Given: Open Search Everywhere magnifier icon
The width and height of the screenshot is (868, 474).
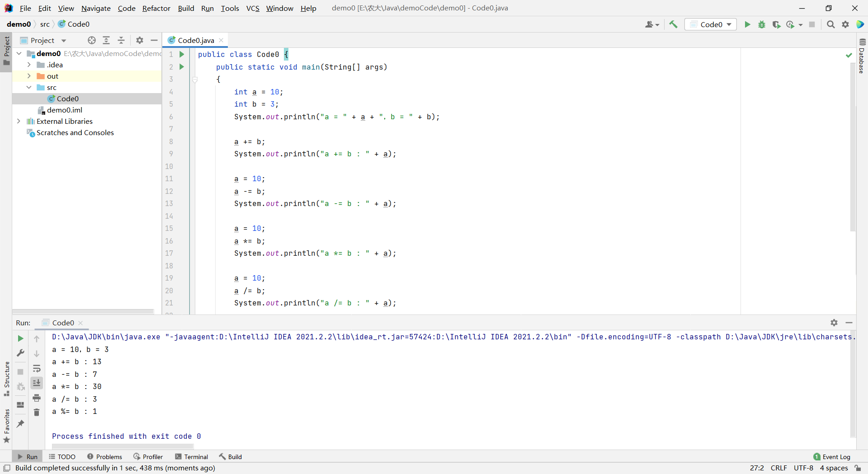Looking at the screenshot, I should click(830, 24).
